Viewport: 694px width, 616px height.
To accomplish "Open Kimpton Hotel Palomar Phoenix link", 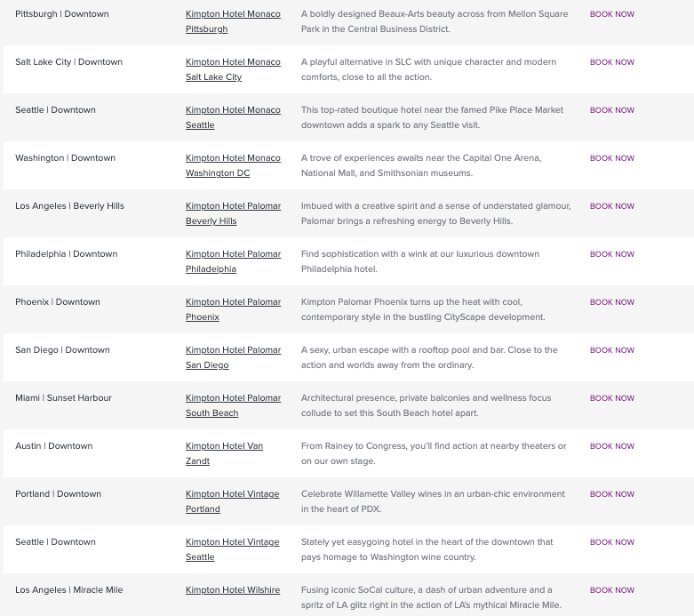I will point(233,309).
